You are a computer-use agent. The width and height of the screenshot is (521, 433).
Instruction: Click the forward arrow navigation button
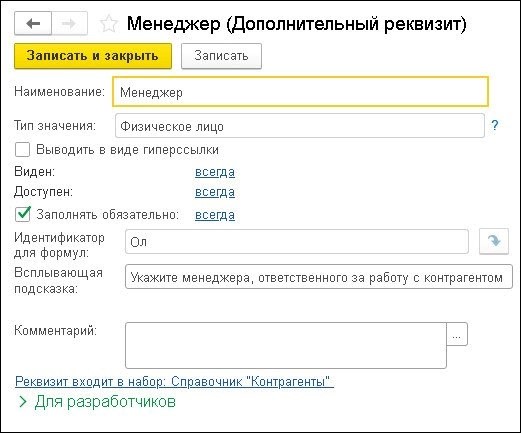point(70,23)
